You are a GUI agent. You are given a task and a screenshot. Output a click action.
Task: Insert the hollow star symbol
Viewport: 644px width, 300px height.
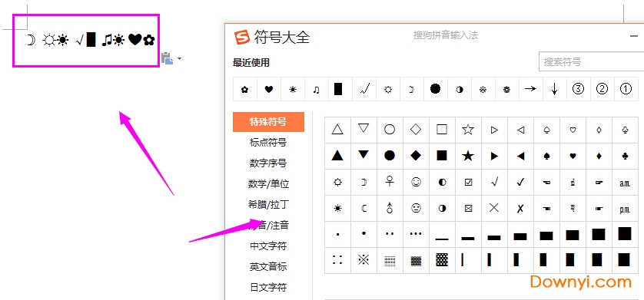click(468, 130)
